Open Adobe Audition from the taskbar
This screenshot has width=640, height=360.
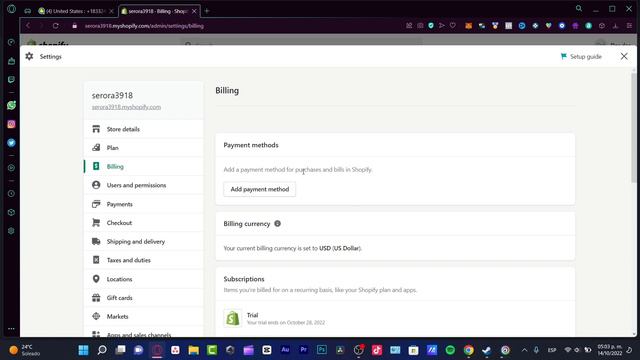[x=285, y=350]
